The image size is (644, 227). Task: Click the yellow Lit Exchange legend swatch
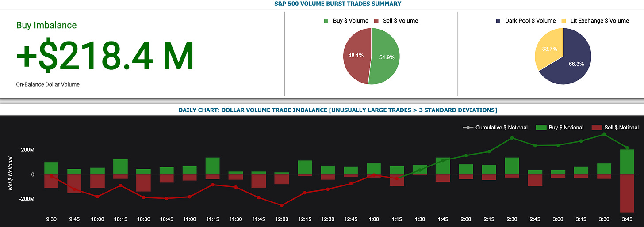click(564, 21)
